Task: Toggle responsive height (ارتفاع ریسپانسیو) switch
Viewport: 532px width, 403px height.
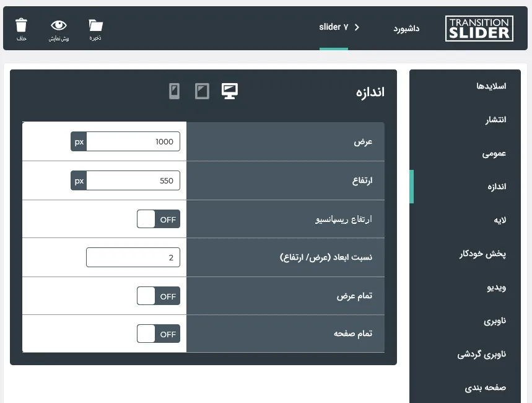Action: tap(159, 219)
